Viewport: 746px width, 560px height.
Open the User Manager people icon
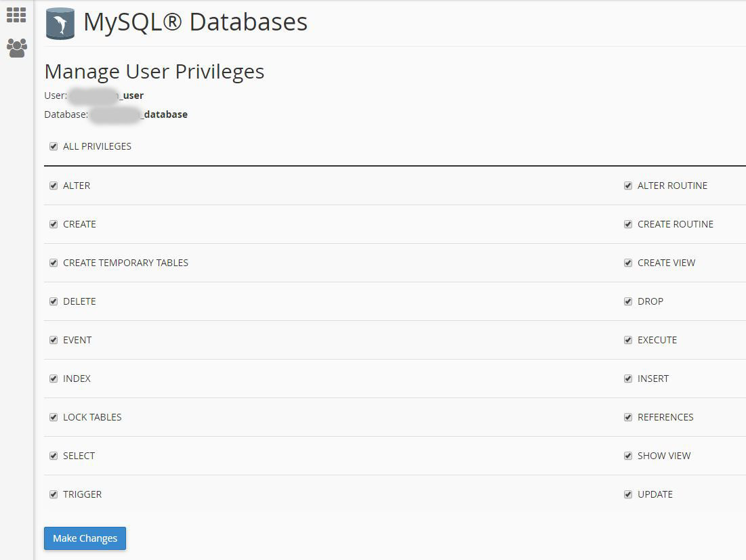click(16, 48)
